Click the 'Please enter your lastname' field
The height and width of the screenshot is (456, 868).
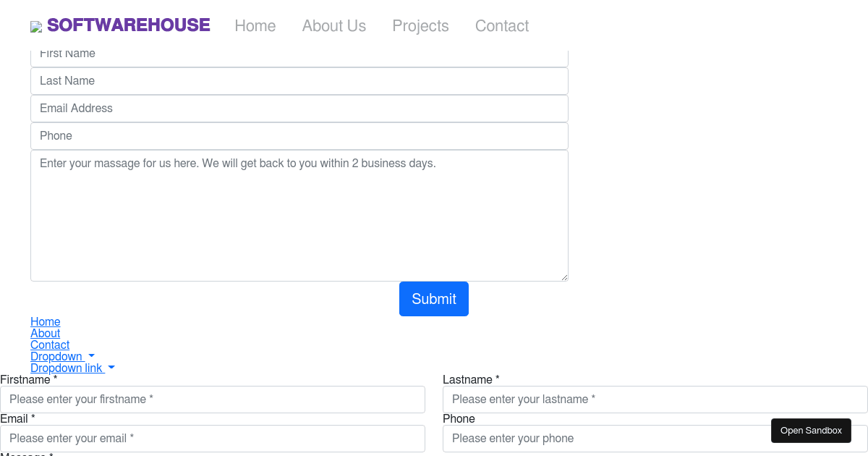coord(655,399)
